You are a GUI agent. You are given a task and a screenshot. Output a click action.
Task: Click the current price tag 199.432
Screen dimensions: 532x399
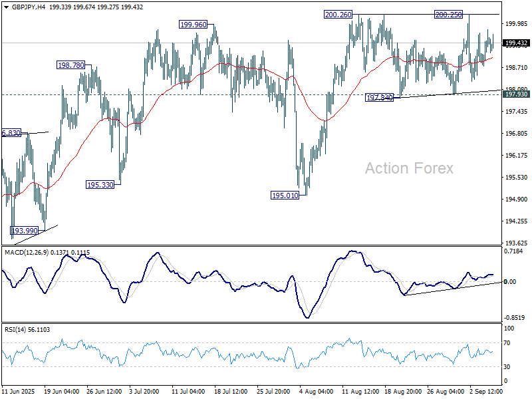(516, 43)
